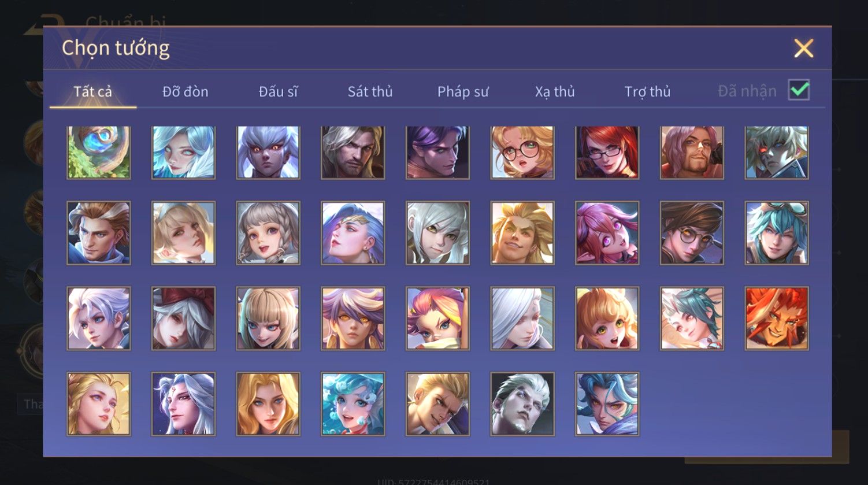Choose the pink-haired elf girl portrait
Image resolution: width=868 pixels, height=485 pixels.
(607, 233)
